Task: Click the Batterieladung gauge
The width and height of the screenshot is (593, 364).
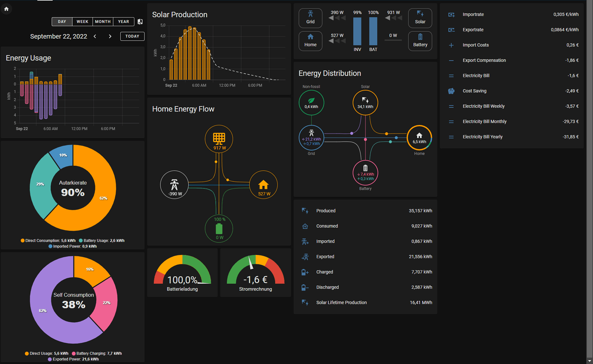Action: click(x=183, y=273)
